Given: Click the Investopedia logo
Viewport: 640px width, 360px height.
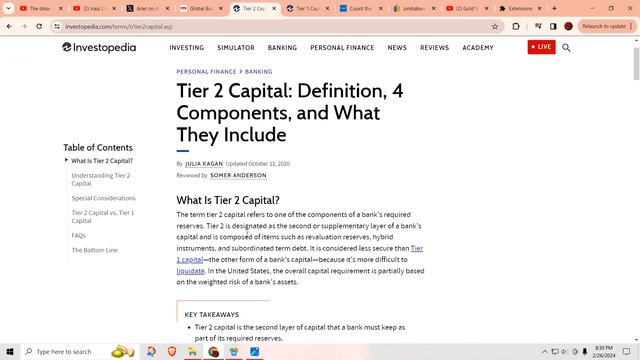Looking at the screenshot, I should click(99, 47).
